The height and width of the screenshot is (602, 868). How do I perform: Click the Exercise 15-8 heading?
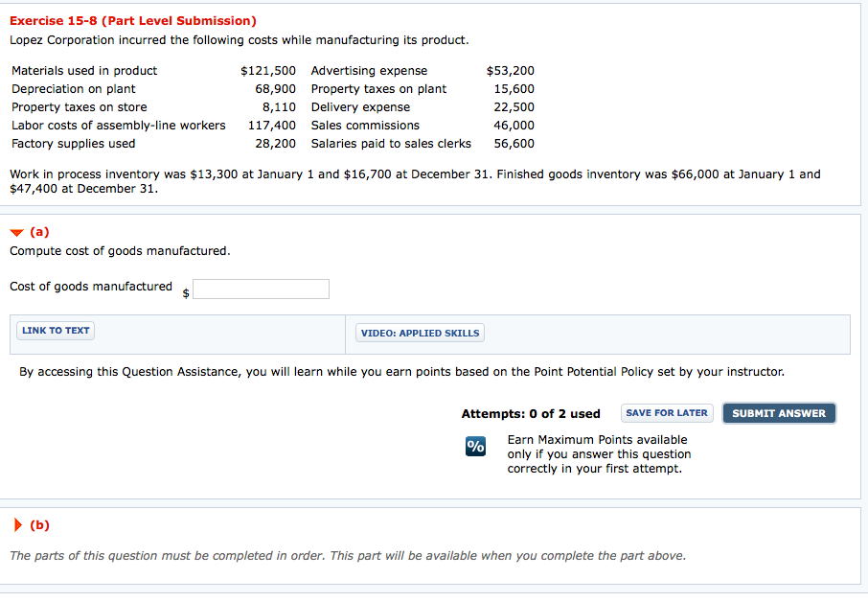pos(133,20)
